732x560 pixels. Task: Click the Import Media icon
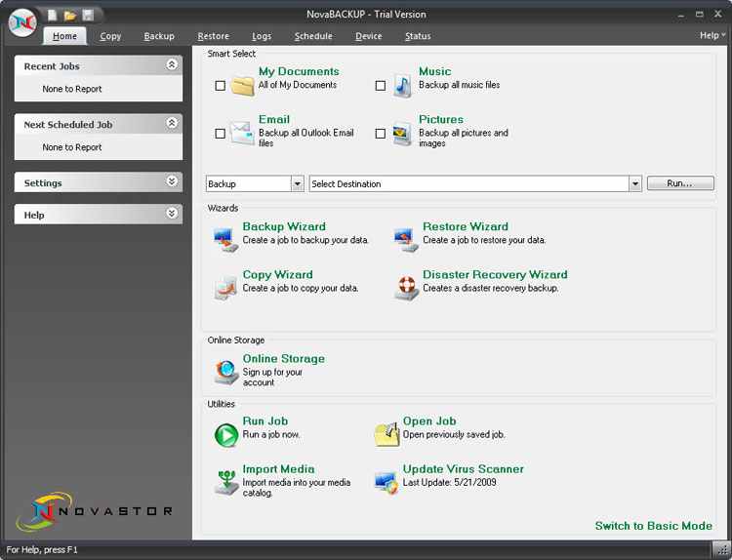[225, 481]
